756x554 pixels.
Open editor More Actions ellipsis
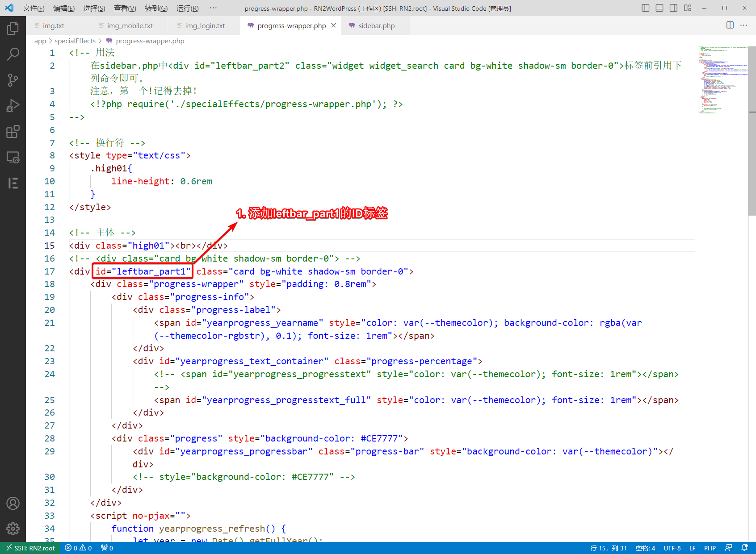click(743, 25)
